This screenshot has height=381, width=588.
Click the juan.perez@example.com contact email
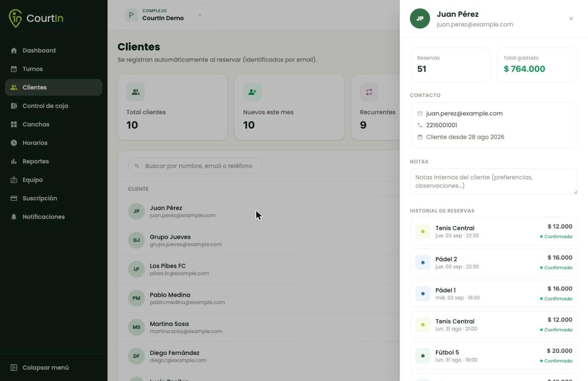tap(464, 114)
